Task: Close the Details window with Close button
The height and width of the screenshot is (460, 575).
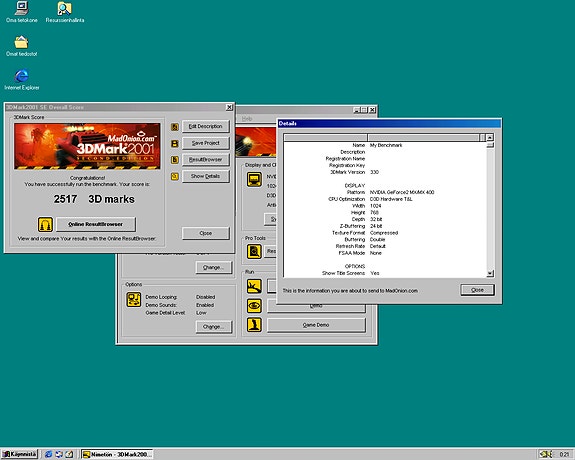Action: pyautogui.click(x=477, y=290)
